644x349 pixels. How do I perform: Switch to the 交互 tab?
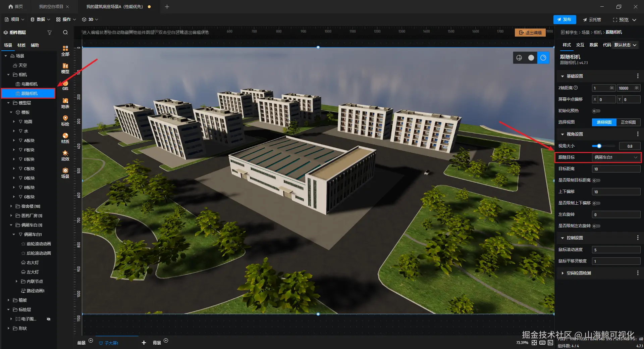tap(580, 45)
